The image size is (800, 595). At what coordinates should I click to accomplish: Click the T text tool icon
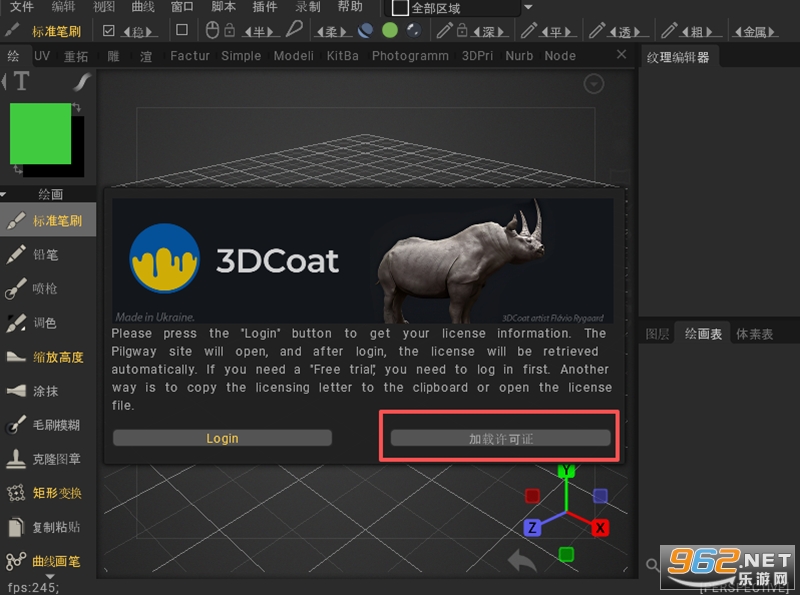(21, 82)
